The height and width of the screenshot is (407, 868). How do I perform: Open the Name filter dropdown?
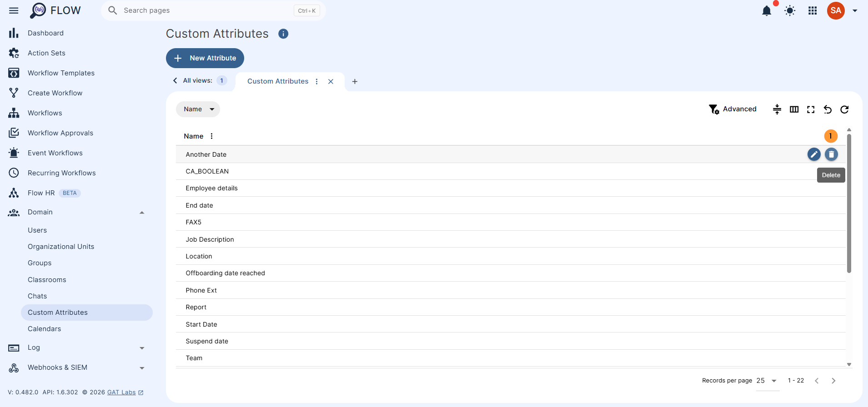(x=198, y=109)
